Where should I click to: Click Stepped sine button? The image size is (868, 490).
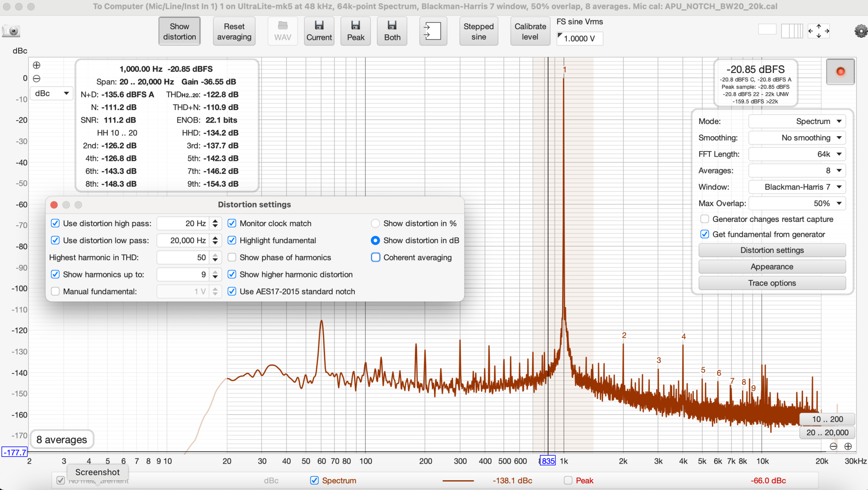479,31
